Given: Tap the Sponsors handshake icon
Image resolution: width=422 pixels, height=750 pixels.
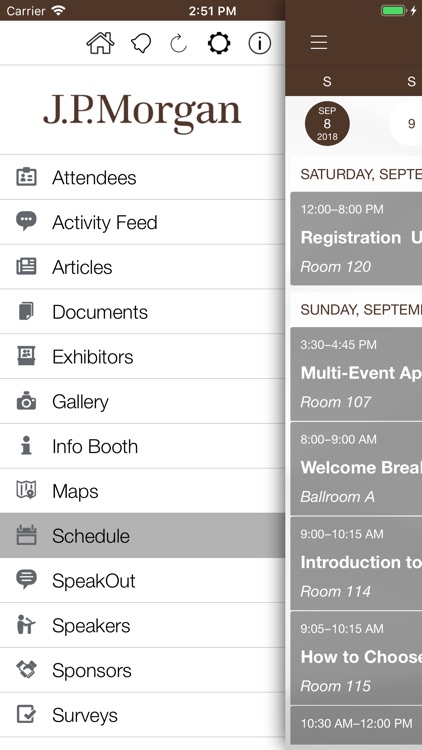Looking at the screenshot, I should click(x=26, y=670).
